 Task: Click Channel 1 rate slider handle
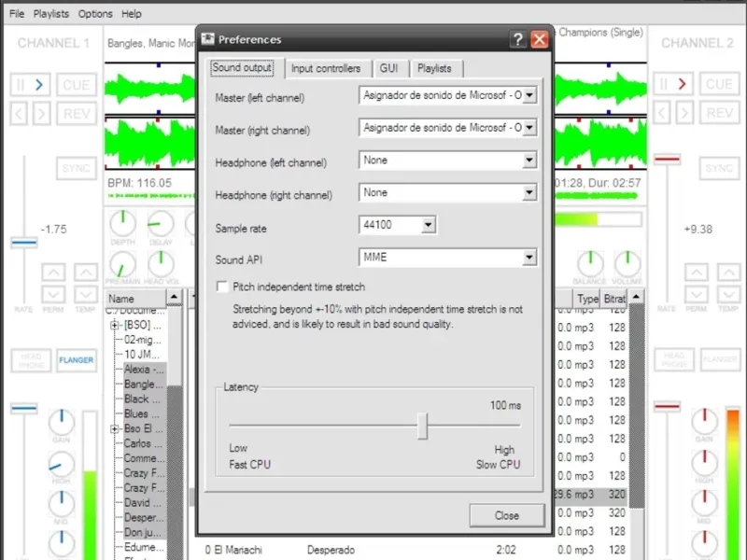[24, 243]
